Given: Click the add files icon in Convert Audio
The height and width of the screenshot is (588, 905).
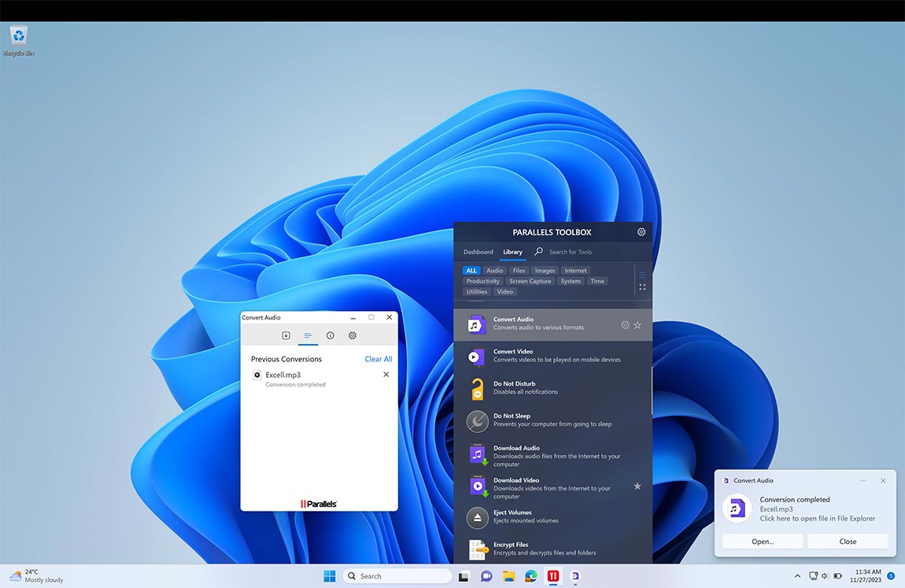Looking at the screenshot, I should [x=286, y=335].
